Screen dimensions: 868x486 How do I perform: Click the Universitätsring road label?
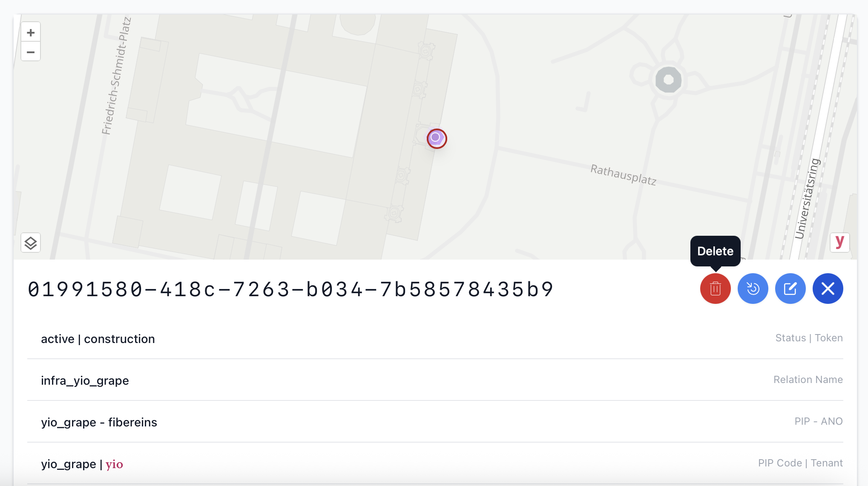pyautogui.click(x=807, y=199)
